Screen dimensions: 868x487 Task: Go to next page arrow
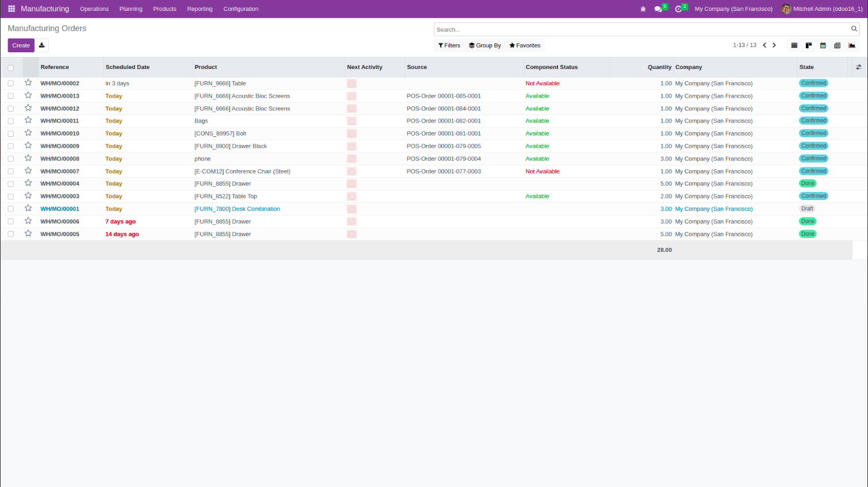(x=774, y=45)
